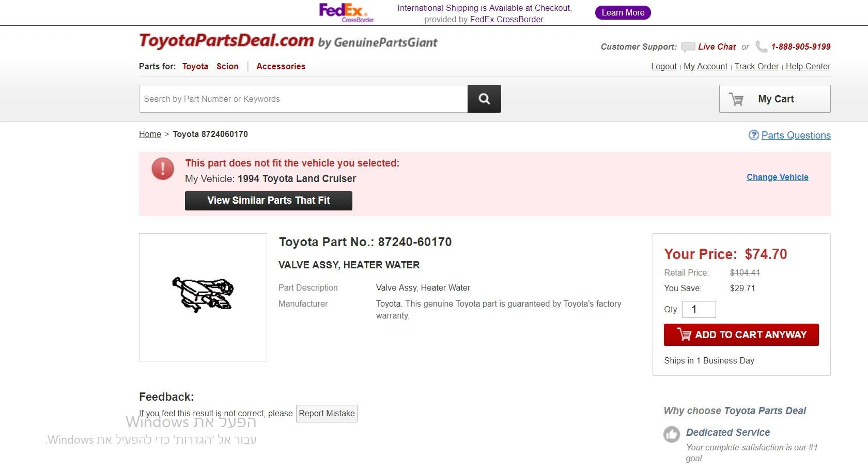Click the phone icon beside support number

pos(761,47)
